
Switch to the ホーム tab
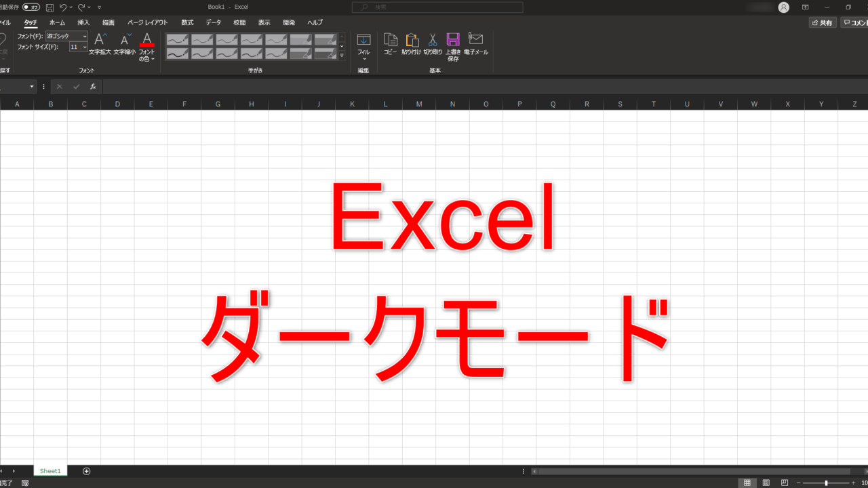57,22
